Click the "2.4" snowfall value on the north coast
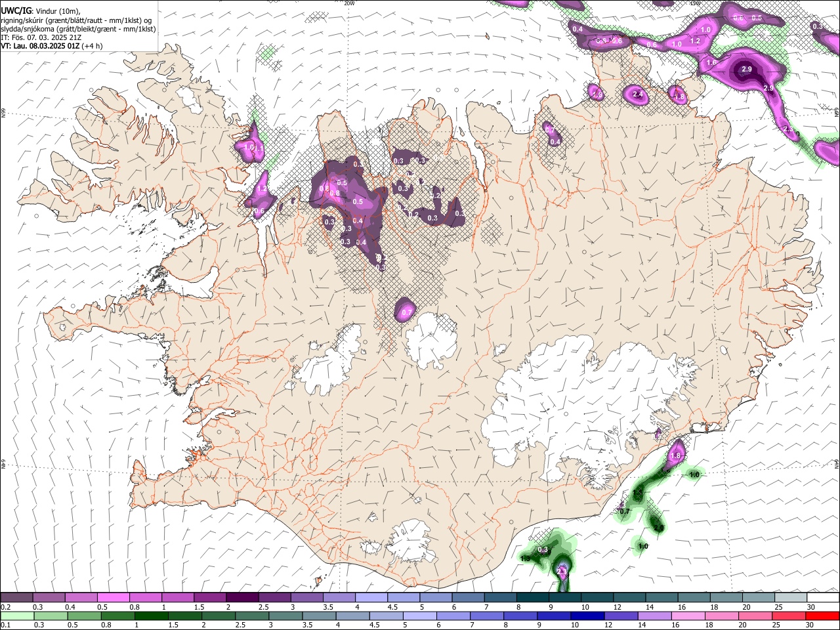This screenshot has width=840, height=630. point(638,94)
